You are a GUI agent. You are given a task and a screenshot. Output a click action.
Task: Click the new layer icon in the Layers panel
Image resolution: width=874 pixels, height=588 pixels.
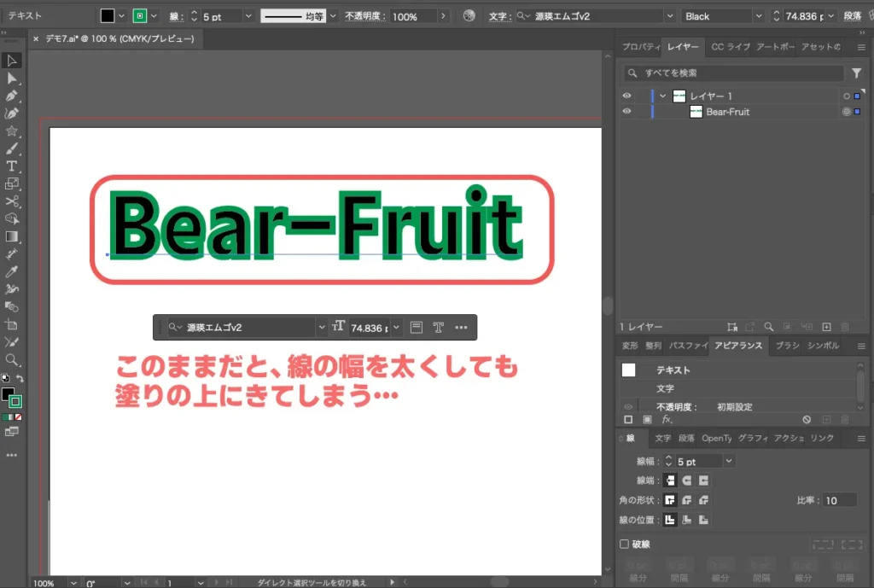point(826,326)
